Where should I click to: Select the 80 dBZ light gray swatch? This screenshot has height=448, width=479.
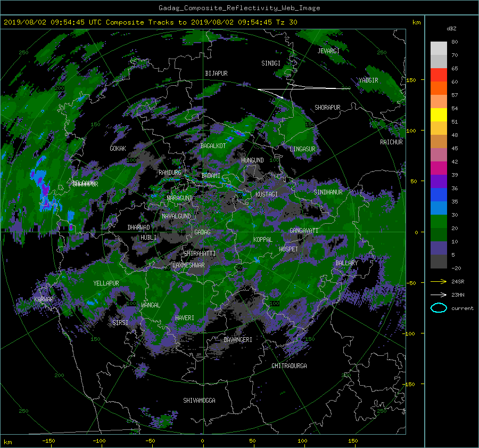439,48
